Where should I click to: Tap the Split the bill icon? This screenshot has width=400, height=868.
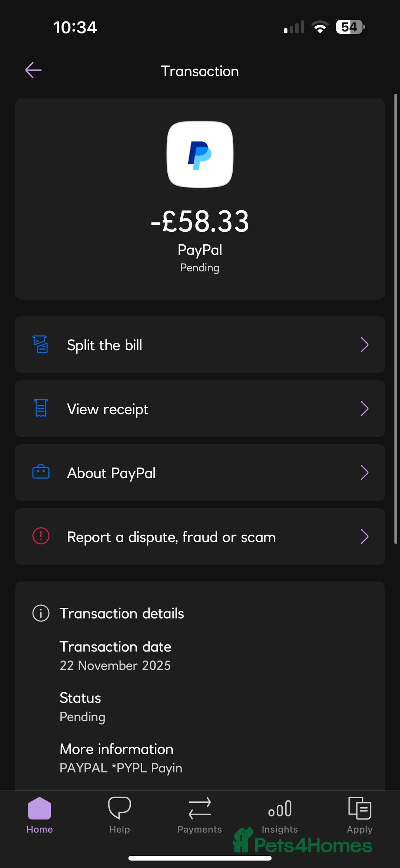tap(41, 344)
